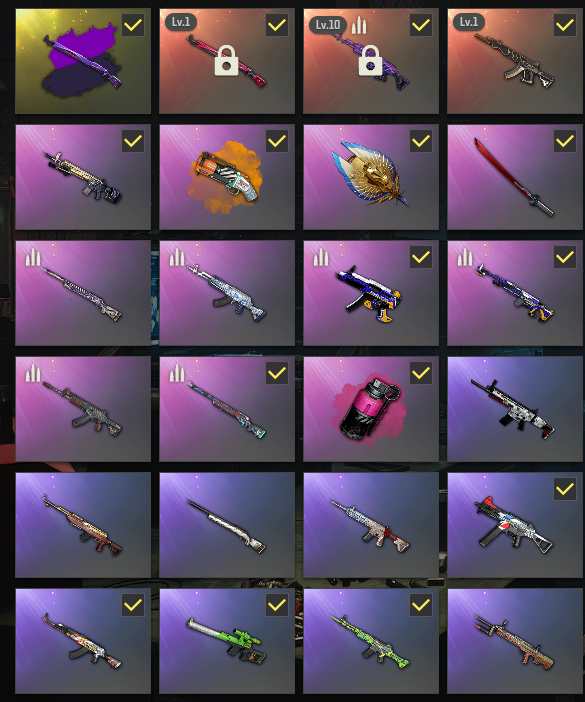Viewport: 585px width, 702px height.
Task: Toggle checkmark on red-white SMG tile
Action: tap(565, 489)
